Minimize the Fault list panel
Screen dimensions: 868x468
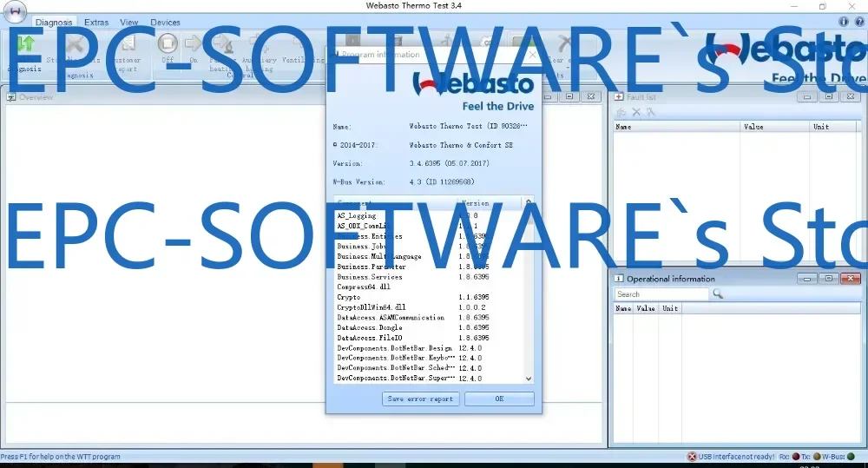807,97
